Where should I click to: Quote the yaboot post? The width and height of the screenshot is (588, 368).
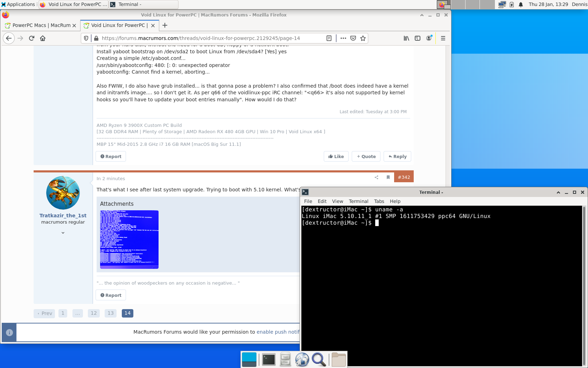point(366,156)
